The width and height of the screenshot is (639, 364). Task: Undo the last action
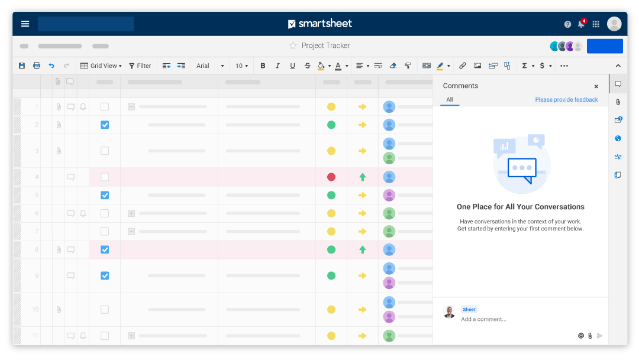pyautogui.click(x=51, y=66)
